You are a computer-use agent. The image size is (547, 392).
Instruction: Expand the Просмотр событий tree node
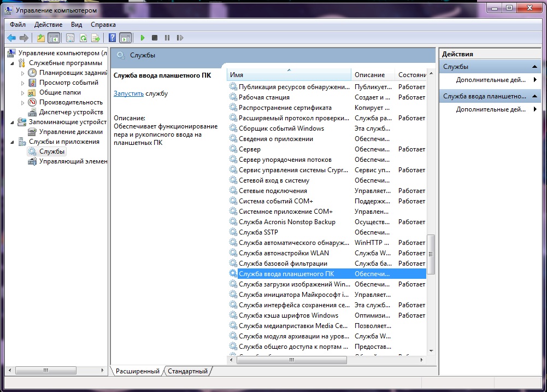tap(22, 83)
